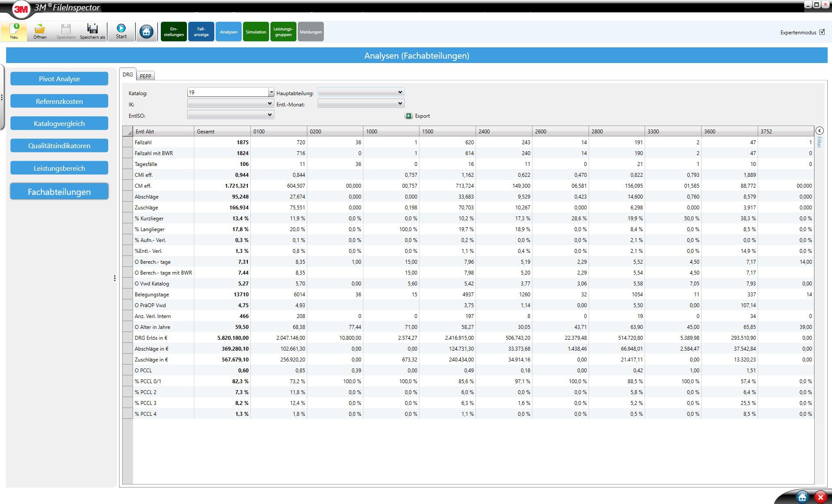The width and height of the screenshot is (832, 504).
Task: Click the 0100 column header
Action: point(279,131)
